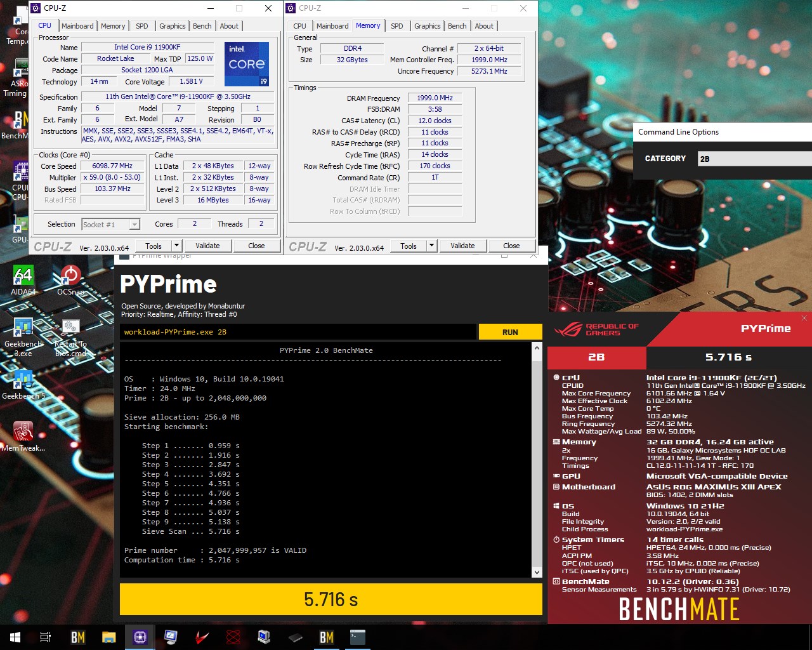Open About tab in CPU-Z timings window
The image size is (812, 650).
[x=484, y=26]
